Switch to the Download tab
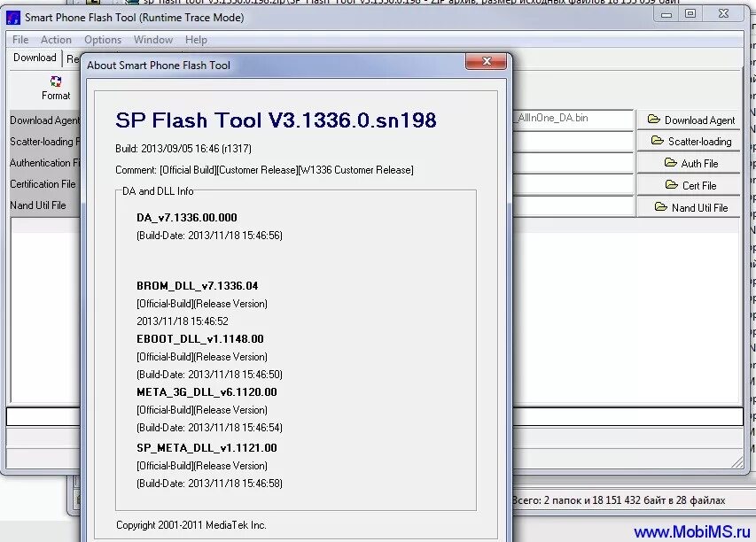The image size is (756, 542). (x=35, y=57)
